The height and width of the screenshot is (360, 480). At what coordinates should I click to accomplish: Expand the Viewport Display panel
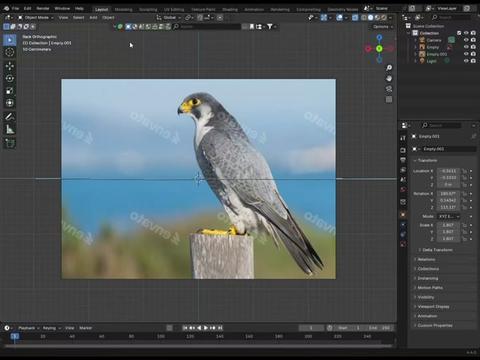point(432,307)
